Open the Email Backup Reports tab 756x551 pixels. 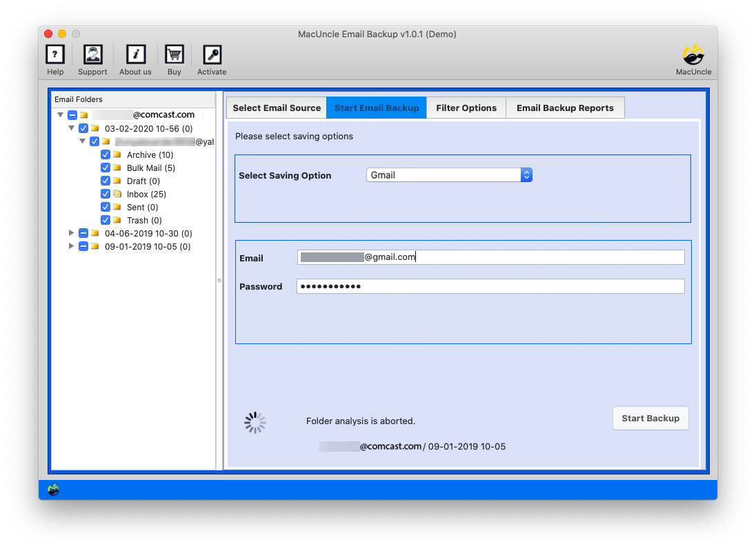[x=565, y=108]
